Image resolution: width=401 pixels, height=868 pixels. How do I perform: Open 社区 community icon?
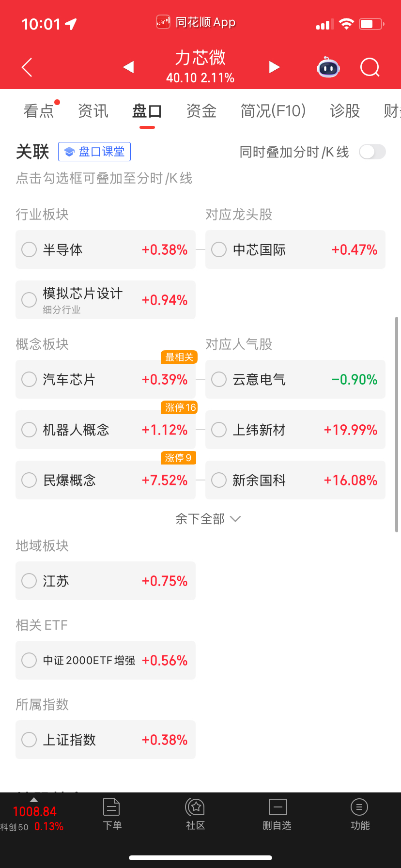(196, 814)
